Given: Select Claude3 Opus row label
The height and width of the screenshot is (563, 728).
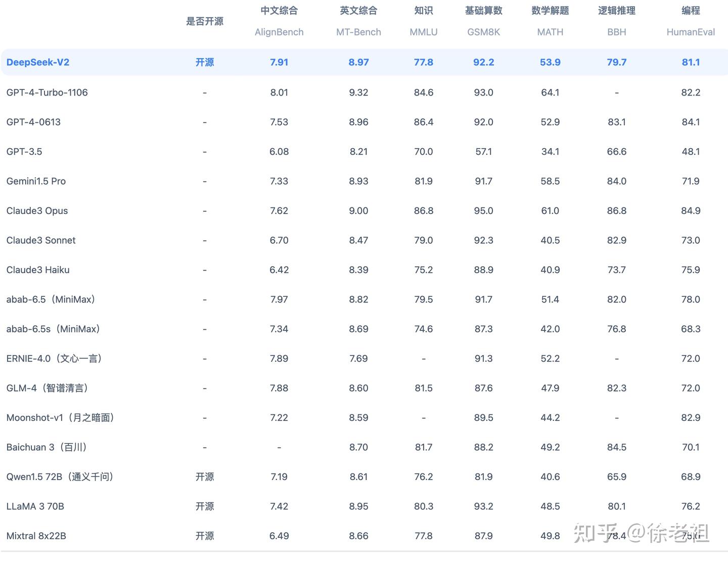Looking at the screenshot, I should pyautogui.click(x=37, y=210).
